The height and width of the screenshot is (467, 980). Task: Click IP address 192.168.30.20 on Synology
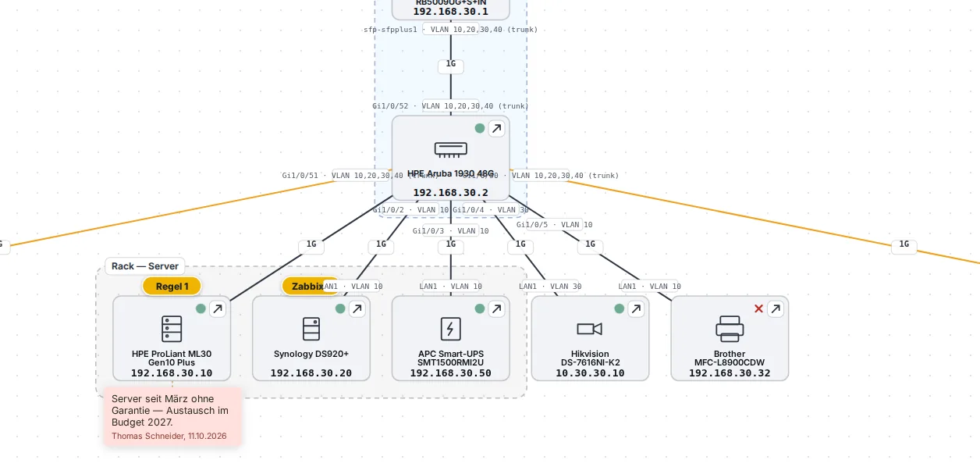pos(311,373)
